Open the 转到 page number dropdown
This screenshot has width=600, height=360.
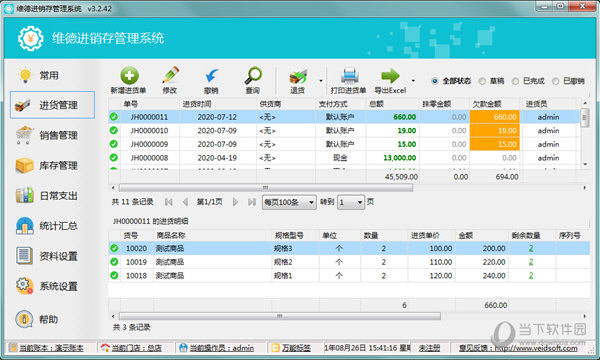351,202
